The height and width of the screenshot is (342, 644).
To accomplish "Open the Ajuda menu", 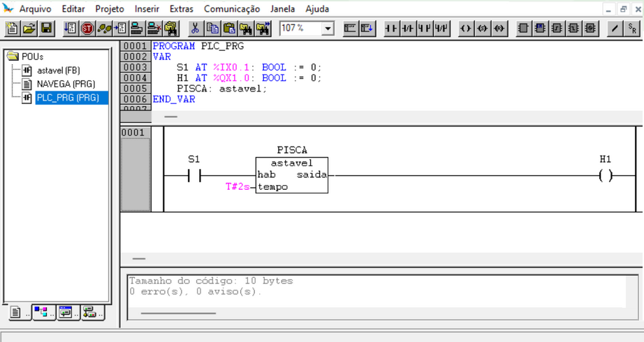I will (x=317, y=8).
